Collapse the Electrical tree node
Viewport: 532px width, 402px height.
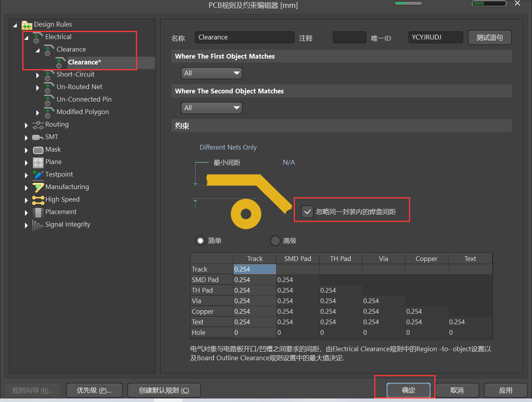26,38
